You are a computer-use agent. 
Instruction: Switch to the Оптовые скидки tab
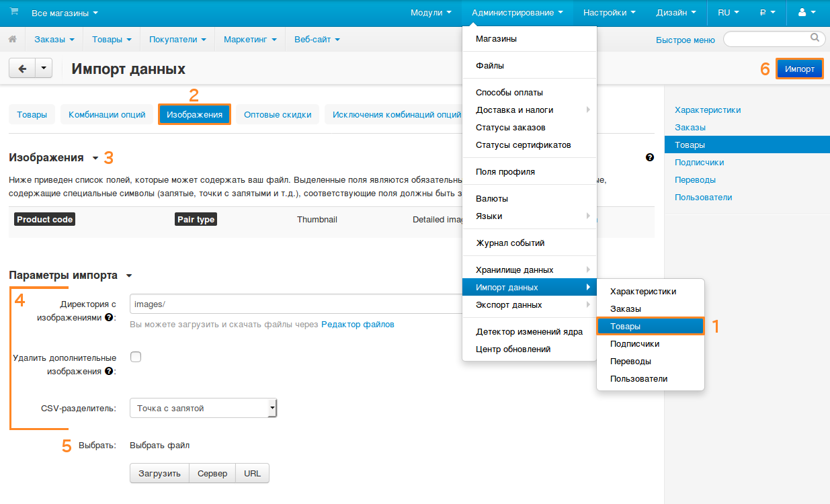coord(278,114)
